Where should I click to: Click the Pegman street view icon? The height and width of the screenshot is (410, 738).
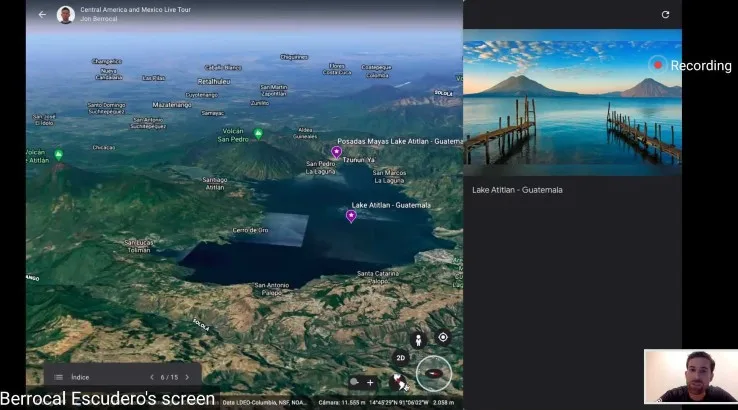pos(418,338)
